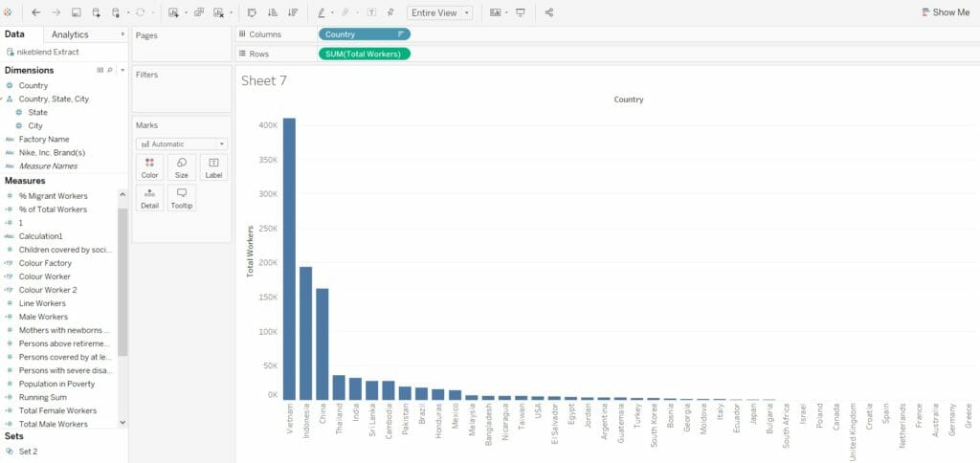Select Colour Factory field

pos(45,263)
